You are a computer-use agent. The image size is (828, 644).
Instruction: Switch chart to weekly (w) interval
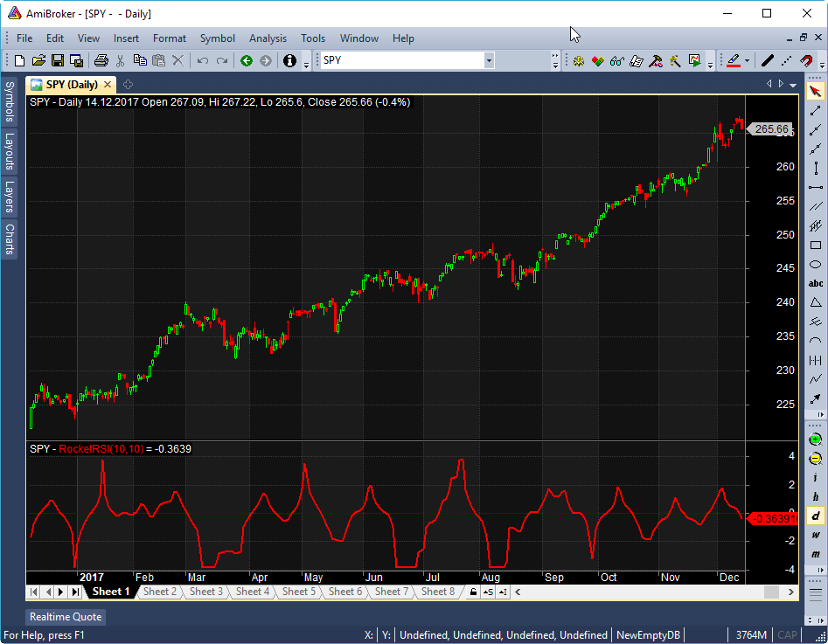(816, 535)
